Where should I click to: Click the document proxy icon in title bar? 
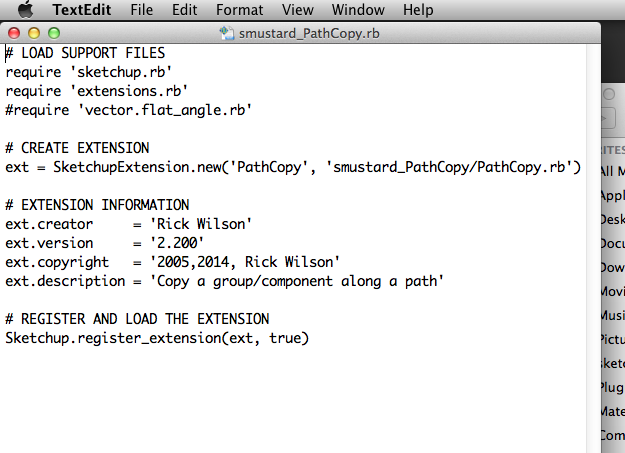coord(226,33)
